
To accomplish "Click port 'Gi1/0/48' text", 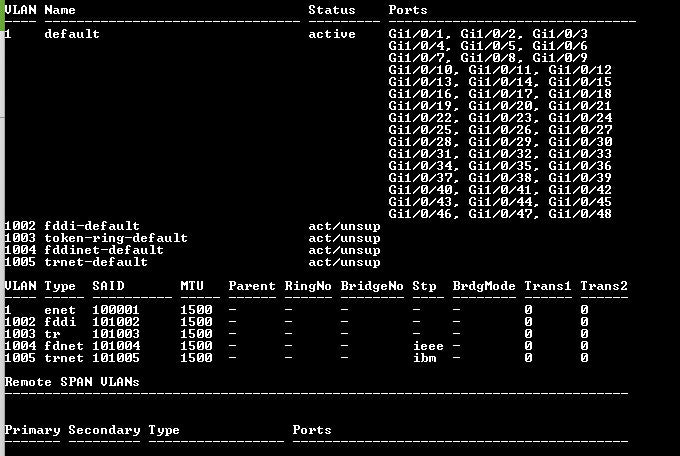I will coord(580,214).
